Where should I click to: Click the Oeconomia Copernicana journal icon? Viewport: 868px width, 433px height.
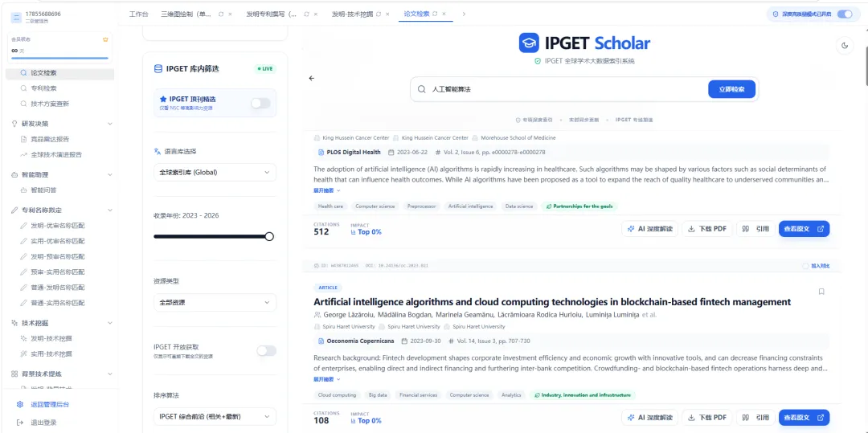click(x=321, y=341)
